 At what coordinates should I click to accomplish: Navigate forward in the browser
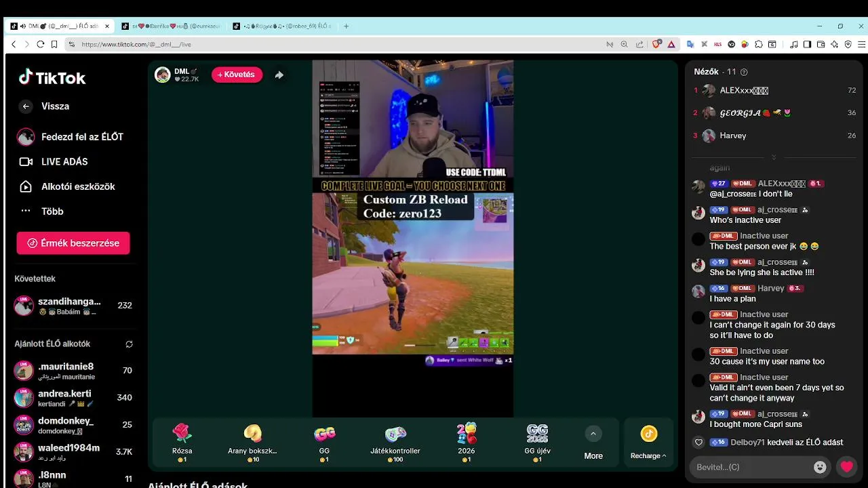[x=26, y=44]
